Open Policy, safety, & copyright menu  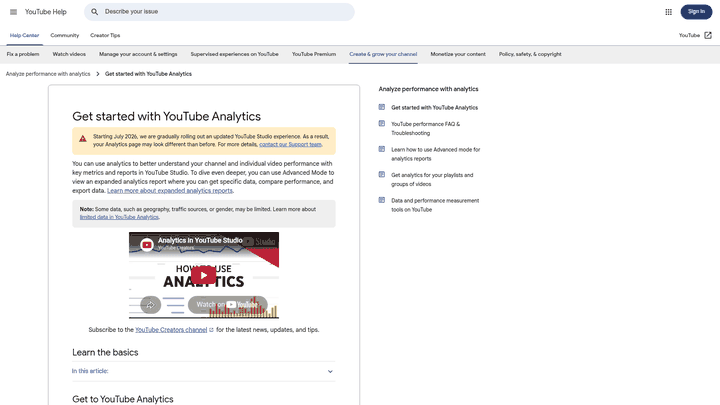pos(530,54)
